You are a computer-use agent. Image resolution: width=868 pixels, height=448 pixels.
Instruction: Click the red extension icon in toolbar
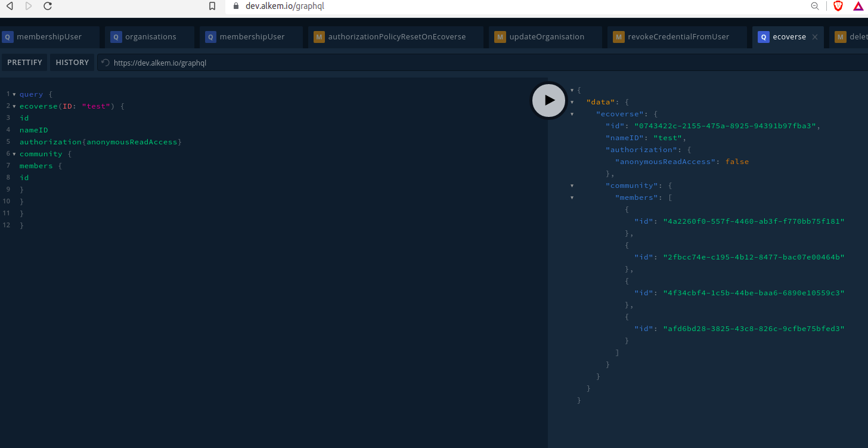[x=858, y=7]
